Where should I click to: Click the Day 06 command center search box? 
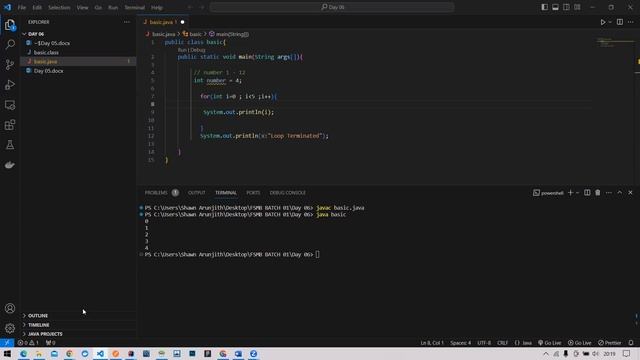[332, 7]
